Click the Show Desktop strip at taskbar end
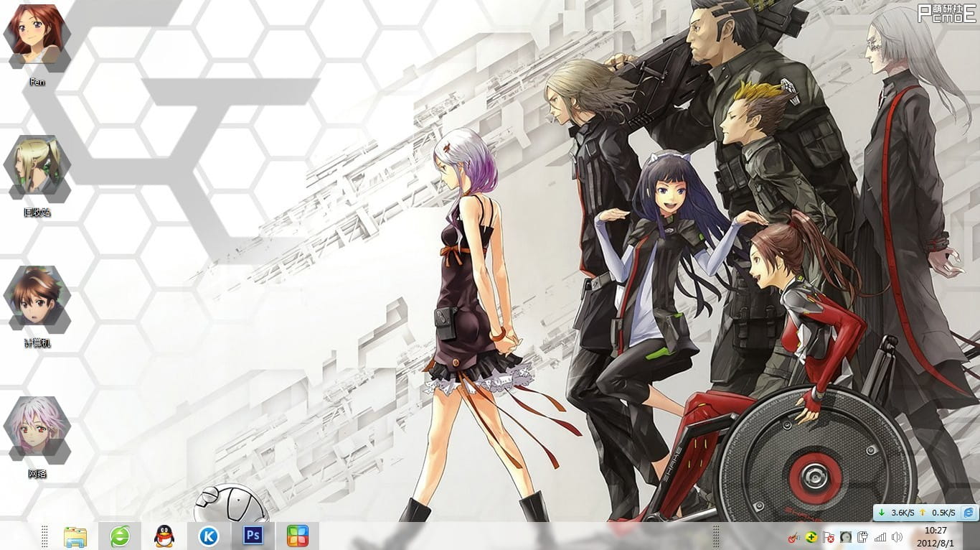The image size is (980, 550). (x=974, y=536)
